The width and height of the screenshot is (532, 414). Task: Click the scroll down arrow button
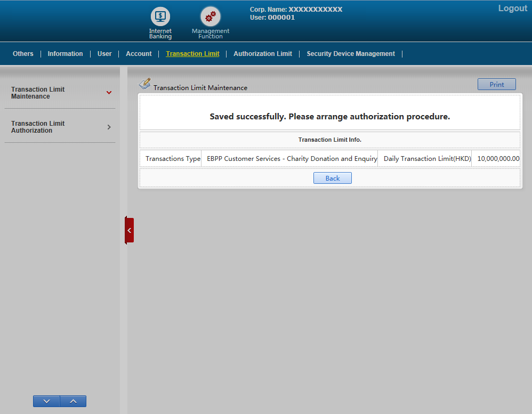pyautogui.click(x=46, y=401)
